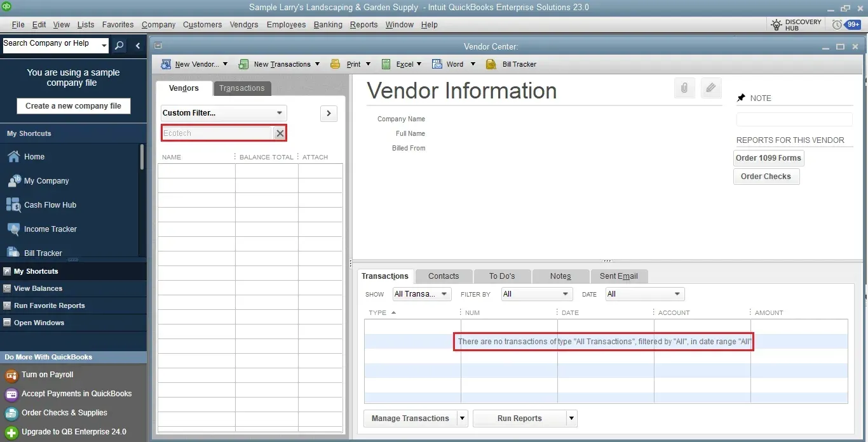Open the SHOW All Transactions dropdown
Screen dimensions: 868x442
click(422, 294)
